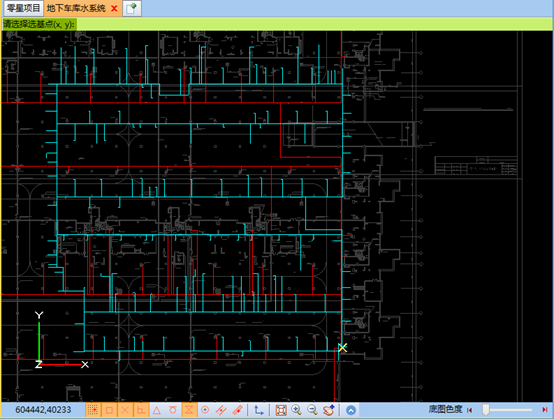Toggle the grid dot snap button

tap(93, 410)
